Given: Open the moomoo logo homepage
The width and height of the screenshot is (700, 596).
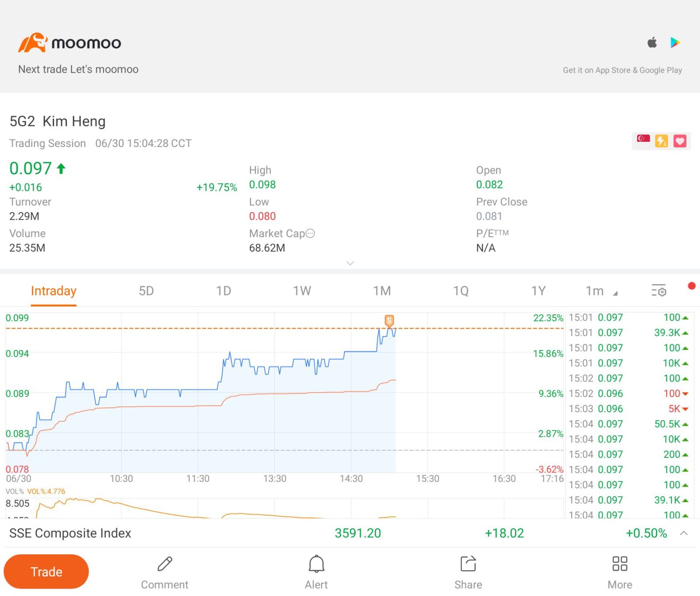Looking at the screenshot, I should click(70, 43).
